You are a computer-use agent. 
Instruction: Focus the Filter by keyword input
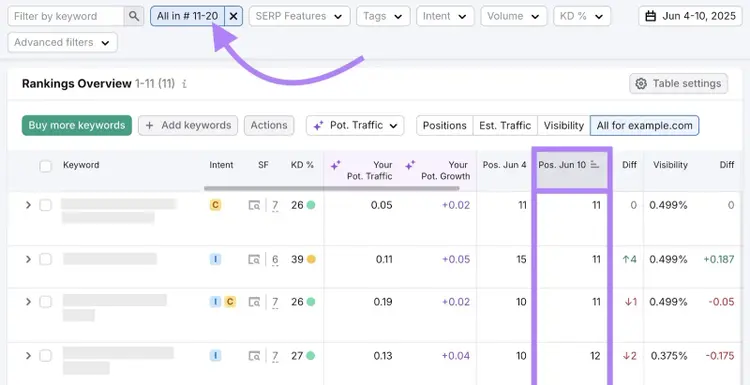pyautogui.click(x=66, y=16)
